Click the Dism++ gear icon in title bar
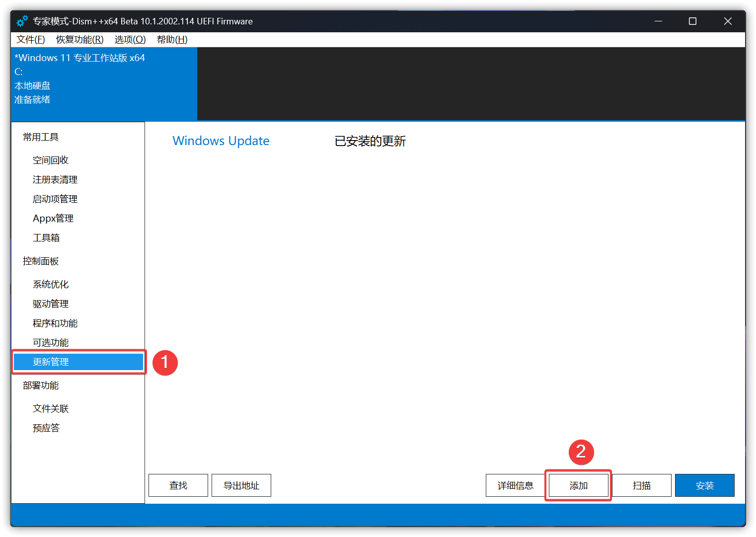Image resolution: width=756 pixels, height=537 pixels. click(x=22, y=21)
